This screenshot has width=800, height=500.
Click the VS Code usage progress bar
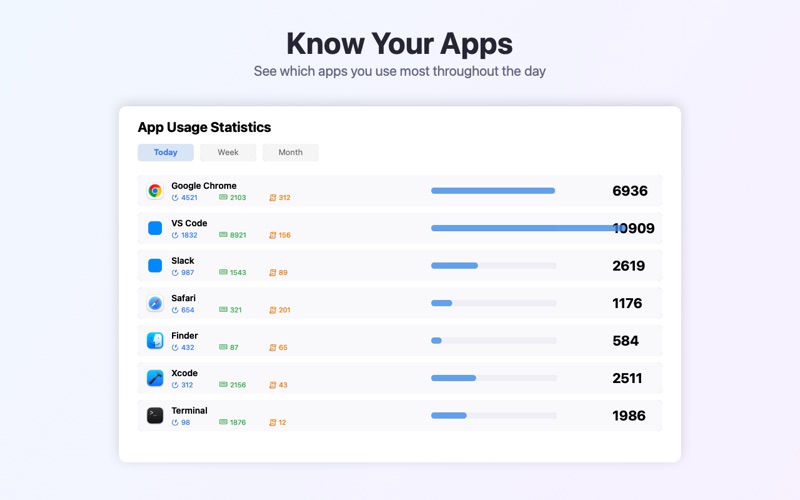(529, 228)
